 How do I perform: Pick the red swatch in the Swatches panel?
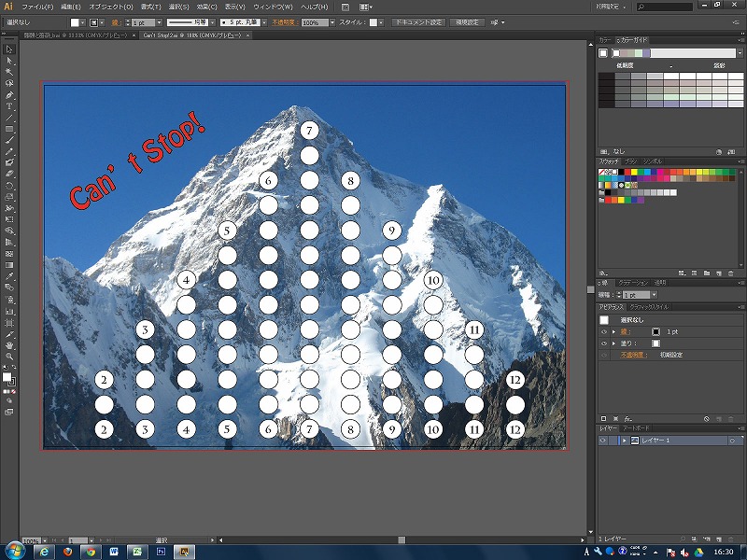coord(627,172)
